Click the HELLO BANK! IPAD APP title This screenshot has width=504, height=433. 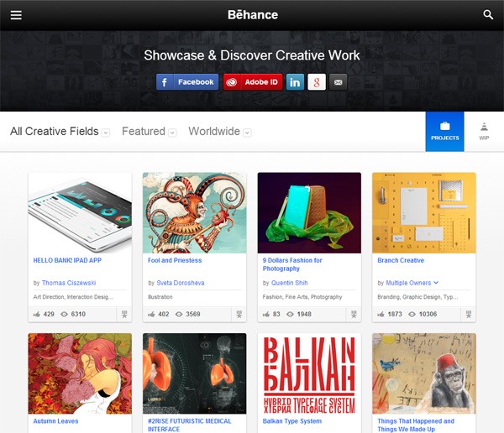(67, 260)
